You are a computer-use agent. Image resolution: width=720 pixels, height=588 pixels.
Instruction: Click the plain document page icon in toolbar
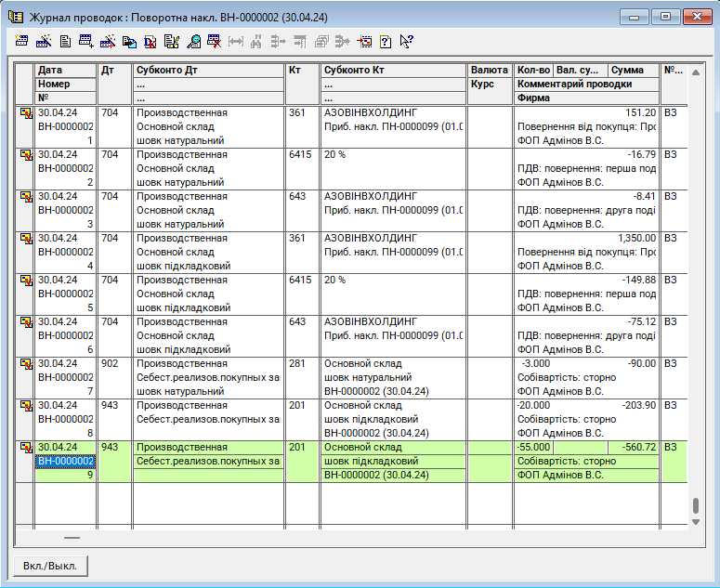[65, 42]
